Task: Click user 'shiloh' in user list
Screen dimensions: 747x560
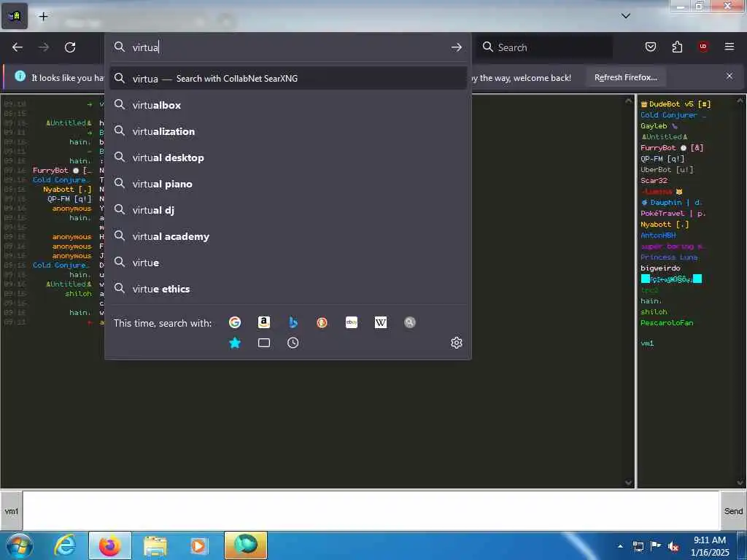Action: (x=654, y=312)
